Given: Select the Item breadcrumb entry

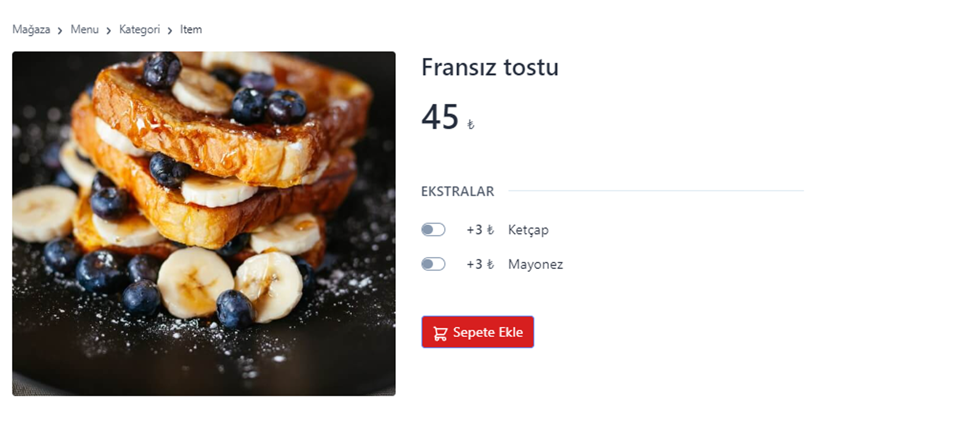Looking at the screenshot, I should (x=191, y=29).
